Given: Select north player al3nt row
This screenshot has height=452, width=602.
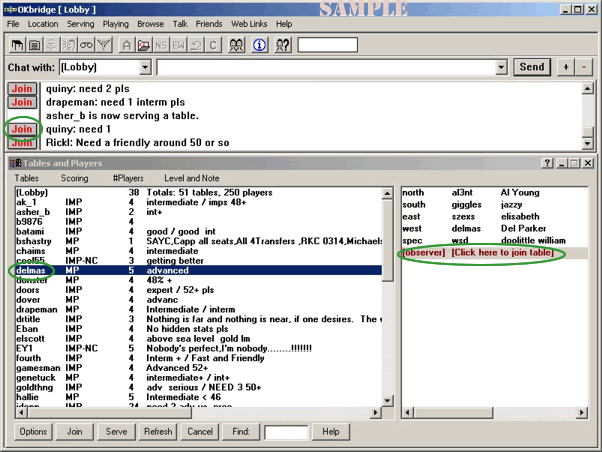Looking at the screenshot, I should pyautogui.click(x=494, y=192).
